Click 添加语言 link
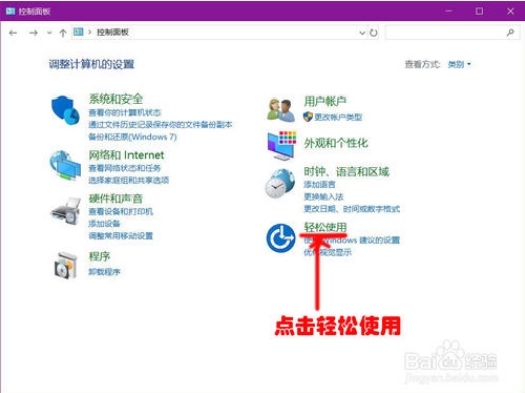This screenshot has height=393, width=525. click(319, 184)
